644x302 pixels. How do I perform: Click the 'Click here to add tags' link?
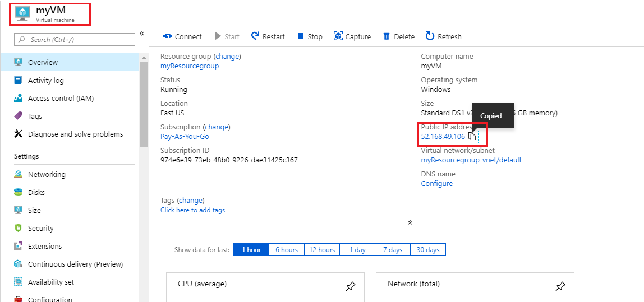[192, 210]
